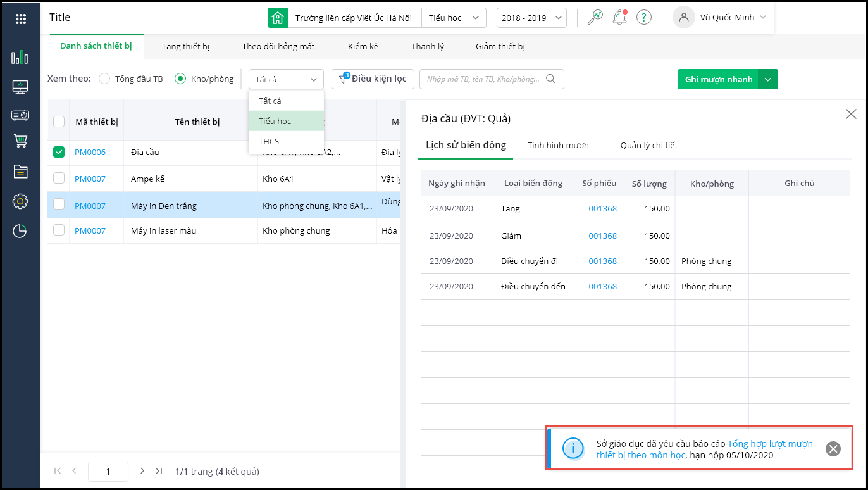Expand the 2018 - 2019 school year dropdown
Viewport: 868px width, 490px height.
click(531, 18)
